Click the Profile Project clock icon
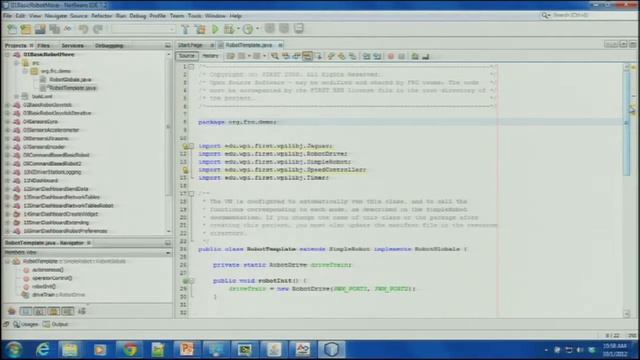Viewport: 640px width, 360px height. point(248,29)
